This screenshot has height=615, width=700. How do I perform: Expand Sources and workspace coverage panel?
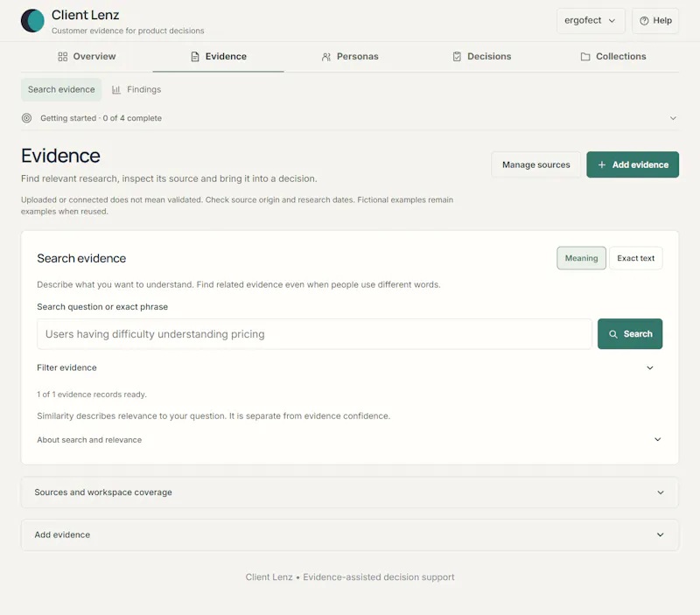coord(349,493)
